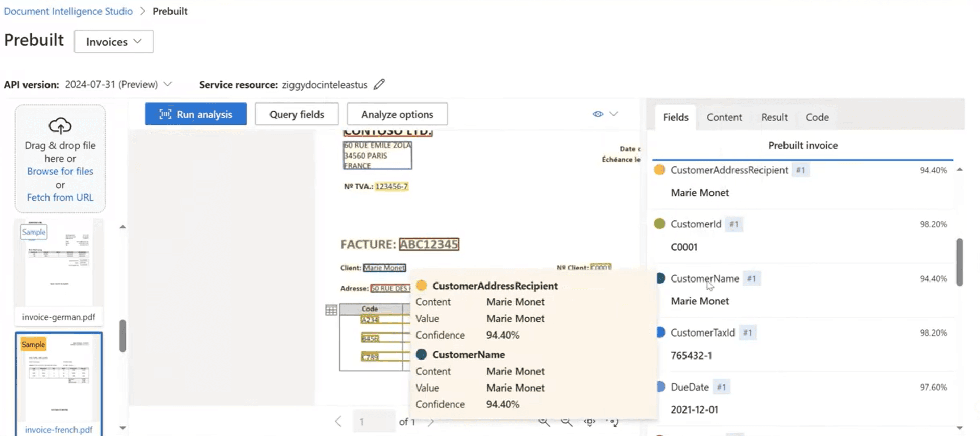This screenshot has width=980, height=436.
Task: Click the CustomerAddressRecipient orange color dot in fields list
Action: pyautogui.click(x=659, y=170)
